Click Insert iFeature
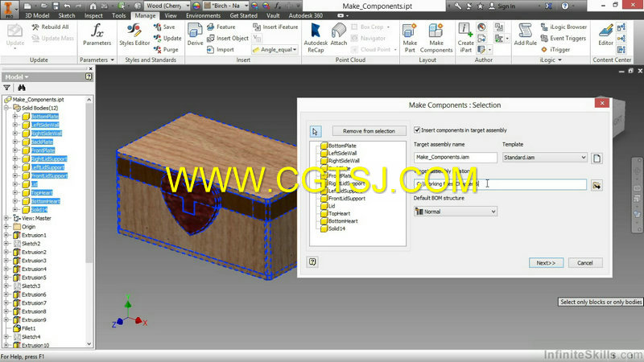The width and height of the screenshot is (644, 362). (x=275, y=27)
